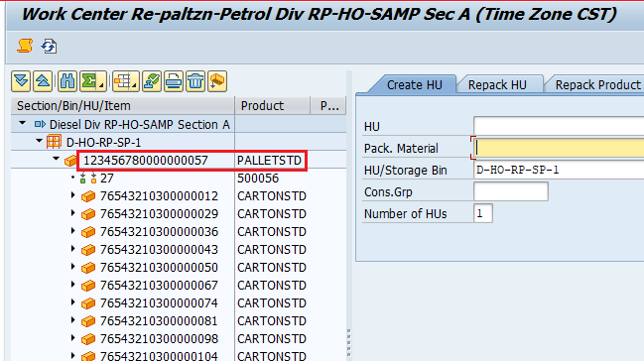Click the PALLETSTD product cell
Viewport: 644px width, 361px height.
[270, 161]
